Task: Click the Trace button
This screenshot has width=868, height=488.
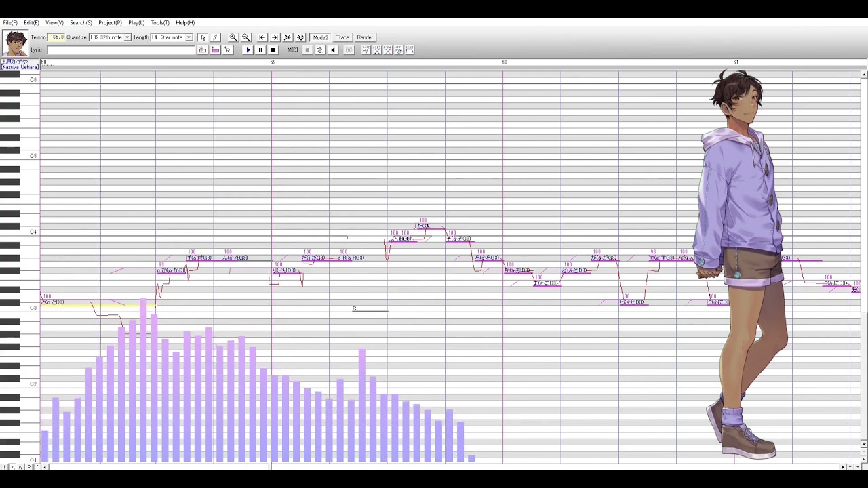Action: (x=342, y=37)
